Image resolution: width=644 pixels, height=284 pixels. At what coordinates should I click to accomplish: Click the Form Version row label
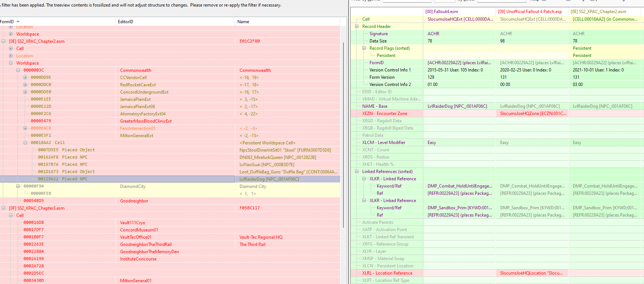pyautogui.click(x=382, y=77)
